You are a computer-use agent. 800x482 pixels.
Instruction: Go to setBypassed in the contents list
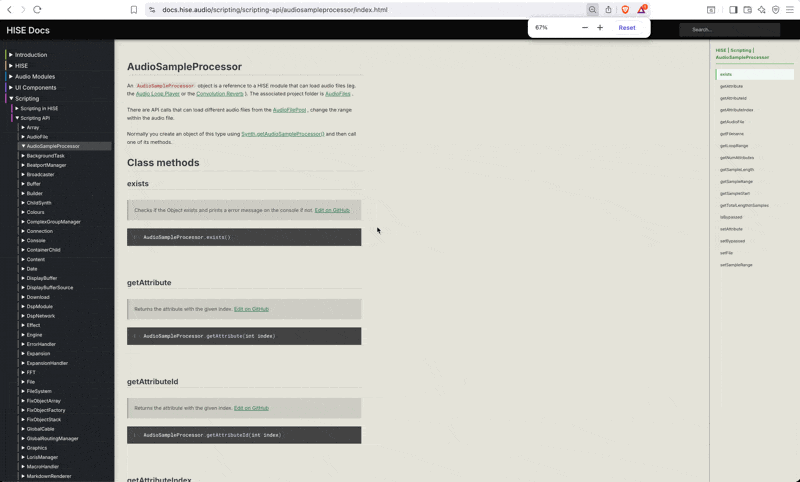[x=732, y=241]
